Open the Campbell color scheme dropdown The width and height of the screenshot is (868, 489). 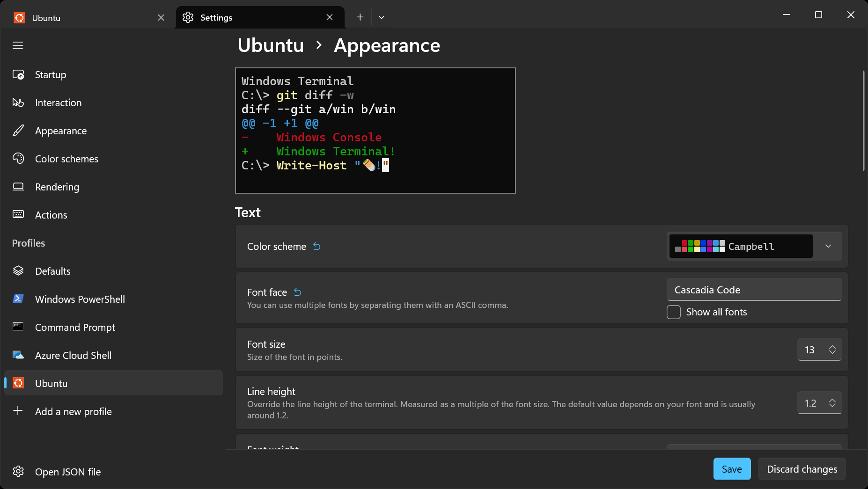[x=828, y=246]
